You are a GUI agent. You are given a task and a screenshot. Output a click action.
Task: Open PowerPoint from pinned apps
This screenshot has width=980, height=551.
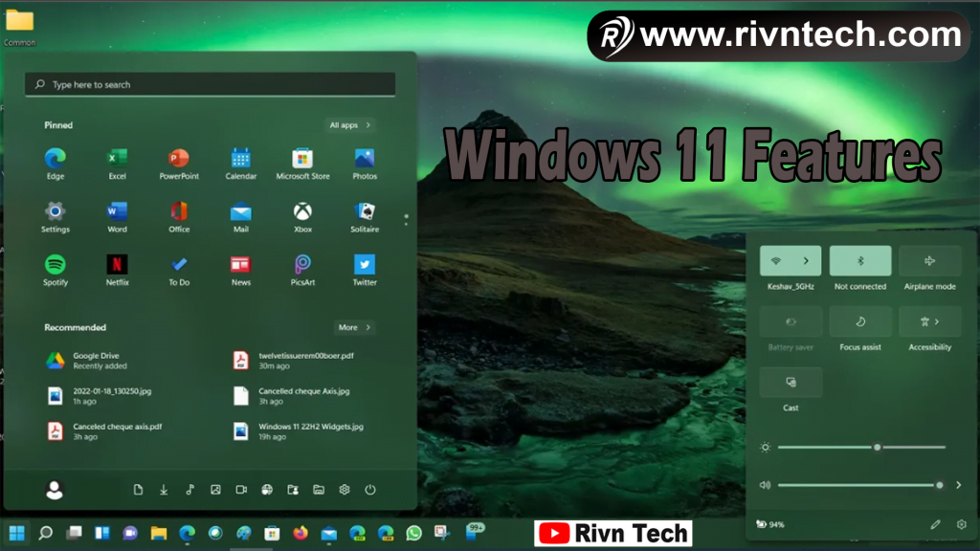(179, 164)
